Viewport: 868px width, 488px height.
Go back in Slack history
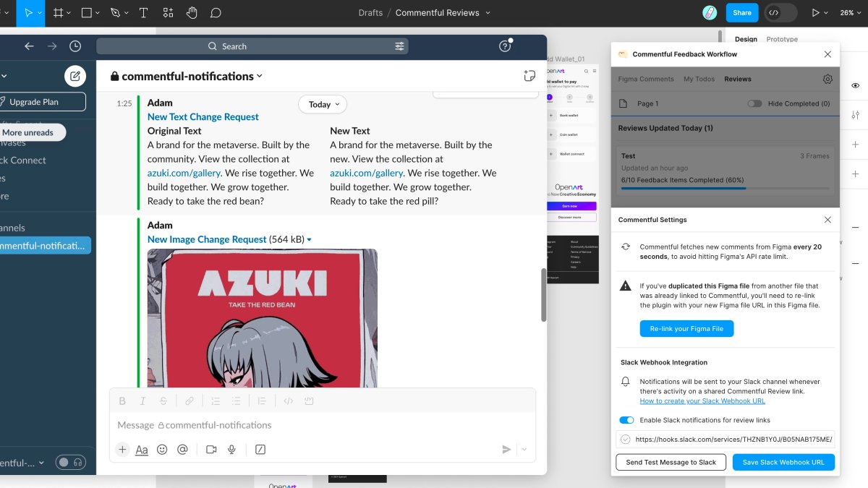pyautogui.click(x=29, y=46)
